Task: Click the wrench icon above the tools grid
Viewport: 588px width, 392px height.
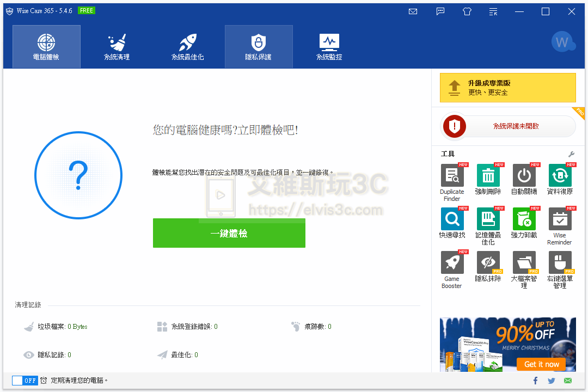Action: click(x=571, y=155)
